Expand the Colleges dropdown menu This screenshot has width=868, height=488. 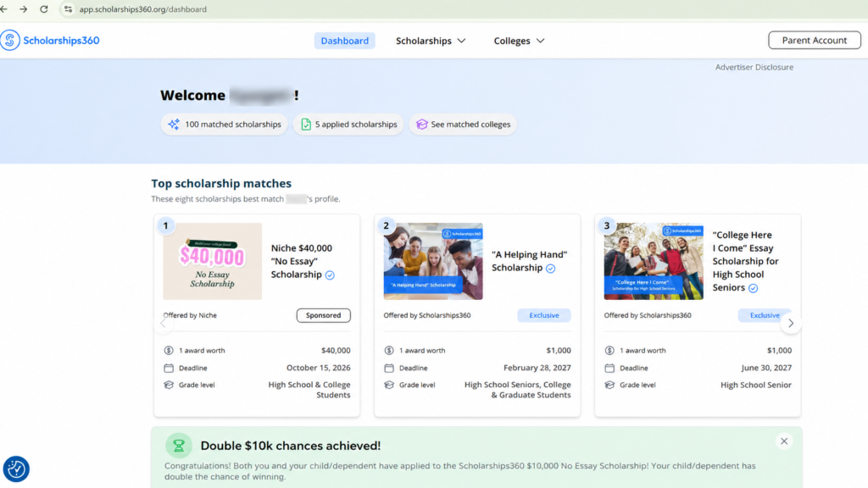pyautogui.click(x=519, y=41)
